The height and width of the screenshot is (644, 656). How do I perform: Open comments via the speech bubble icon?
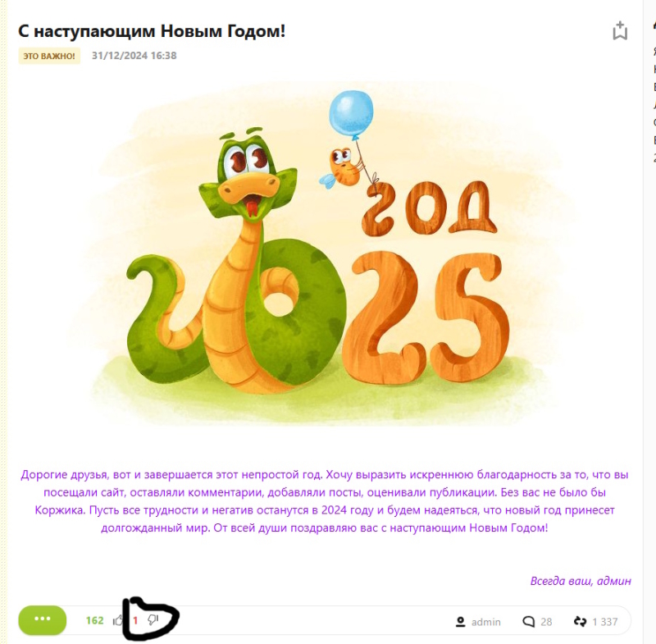[528, 622]
